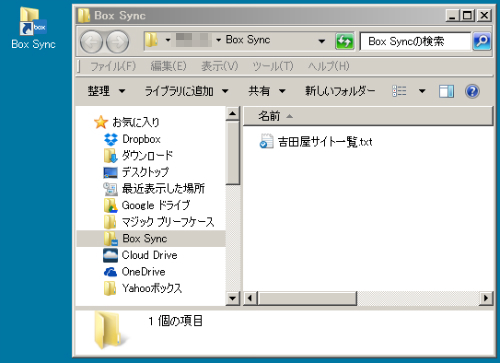Open the 表示(V) menu
Image resolution: width=500 pixels, height=363 pixels.
click(219, 66)
